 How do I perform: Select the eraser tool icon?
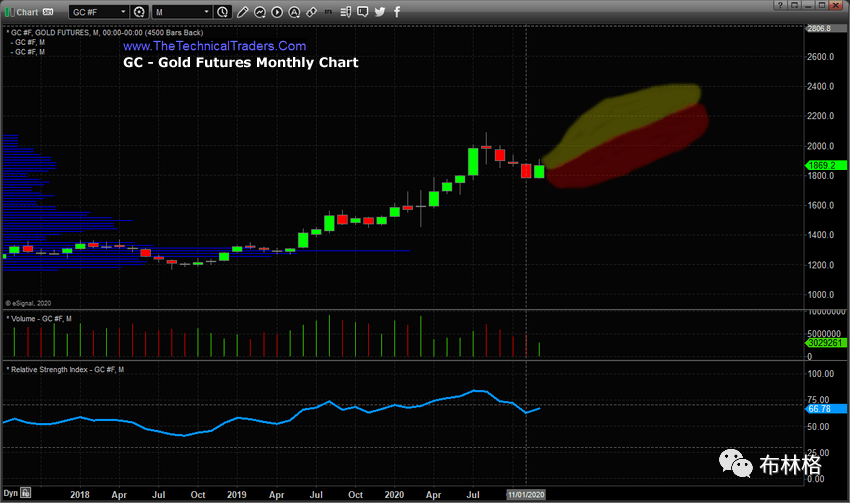click(311, 12)
